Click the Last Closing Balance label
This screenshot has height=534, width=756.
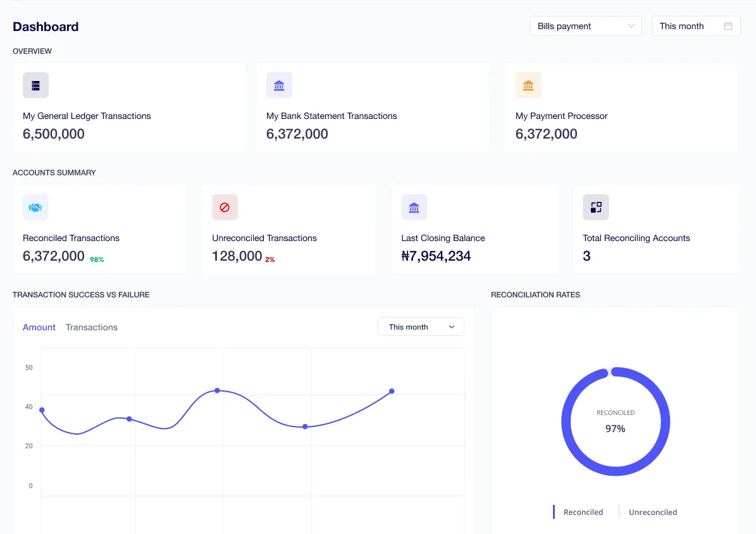coord(443,238)
